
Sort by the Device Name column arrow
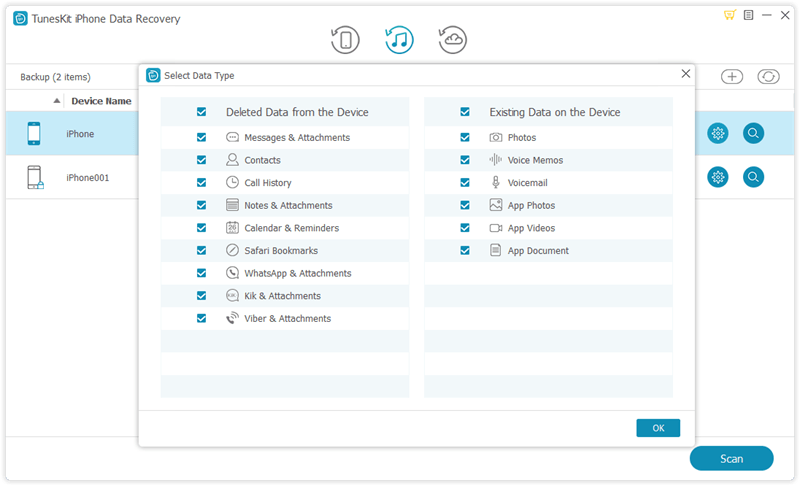[57, 101]
